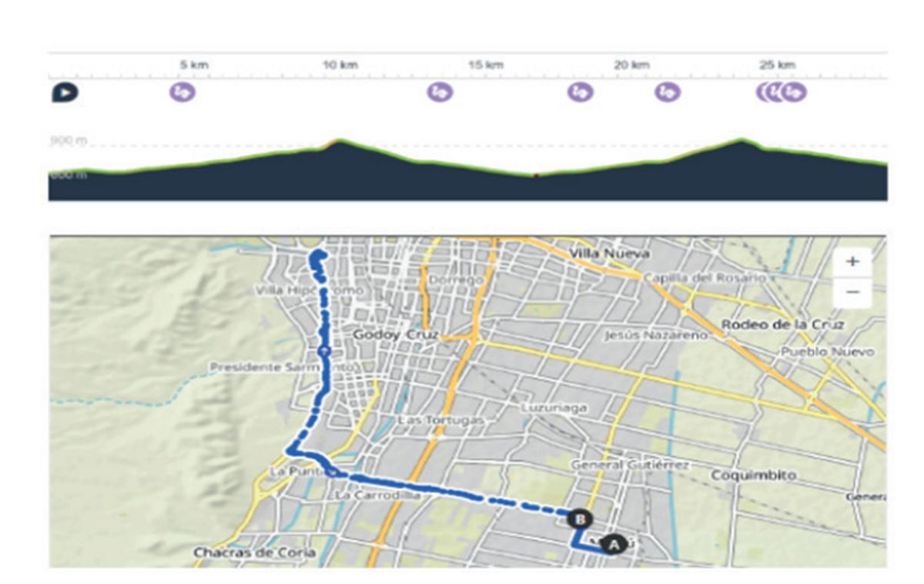Select the purple waypoint icon between 10 and 15 km
This screenshot has width=924, height=584.
pyautogui.click(x=440, y=92)
